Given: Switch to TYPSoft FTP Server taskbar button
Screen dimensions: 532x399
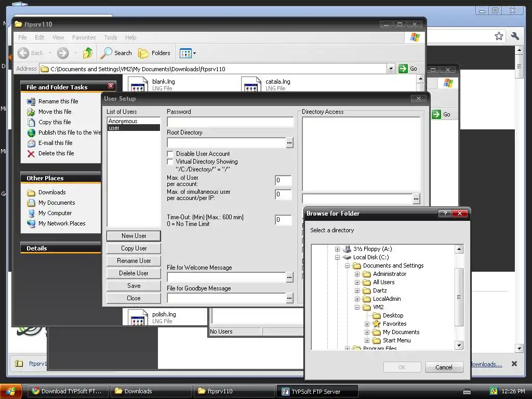Looking at the screenshot, I should [x=317, y=392].
